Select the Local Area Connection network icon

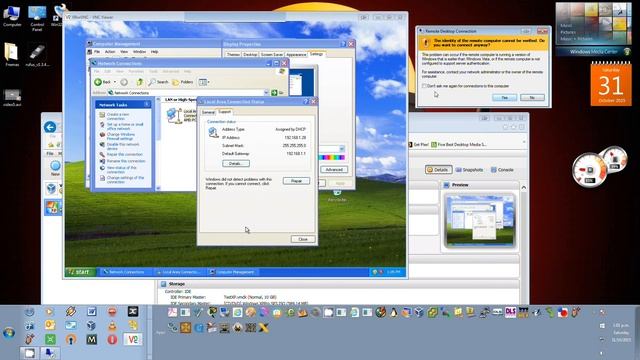(x=174, y=115)
